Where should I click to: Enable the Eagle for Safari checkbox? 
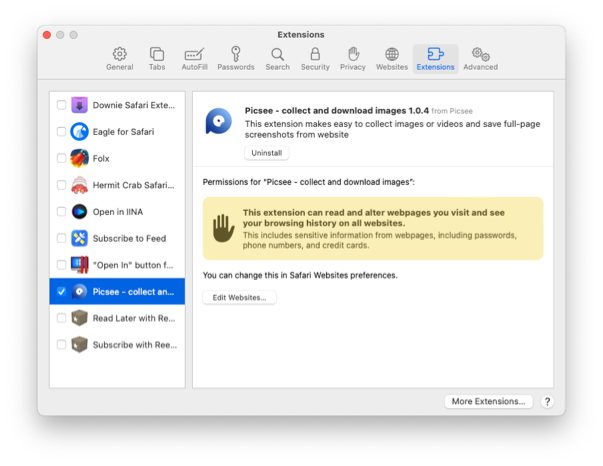tap(61, 131)
